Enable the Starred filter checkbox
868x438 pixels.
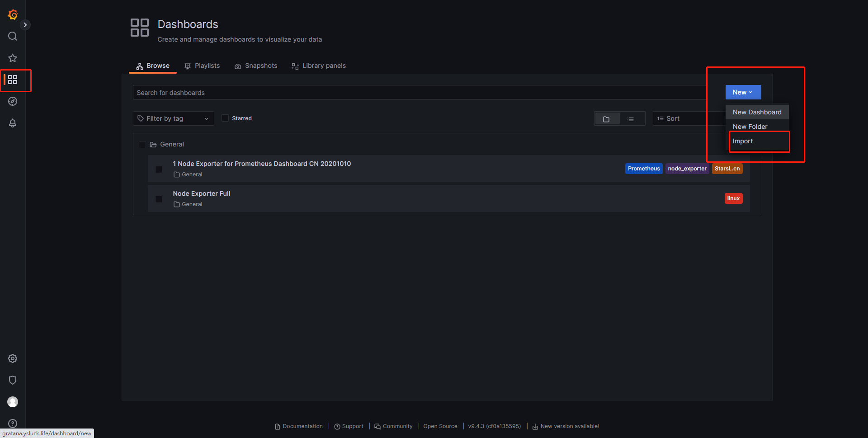click(x=225, y=118)
